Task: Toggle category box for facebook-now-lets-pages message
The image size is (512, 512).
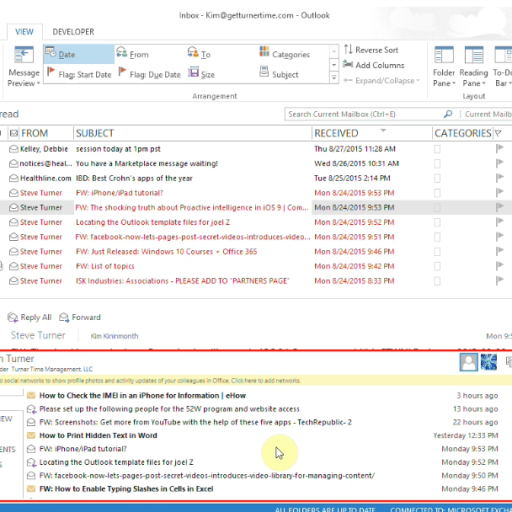Action: [437, 237]
